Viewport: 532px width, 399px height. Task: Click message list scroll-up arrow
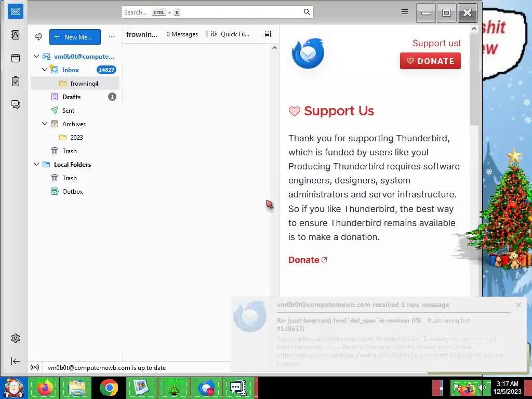(274, 48)
